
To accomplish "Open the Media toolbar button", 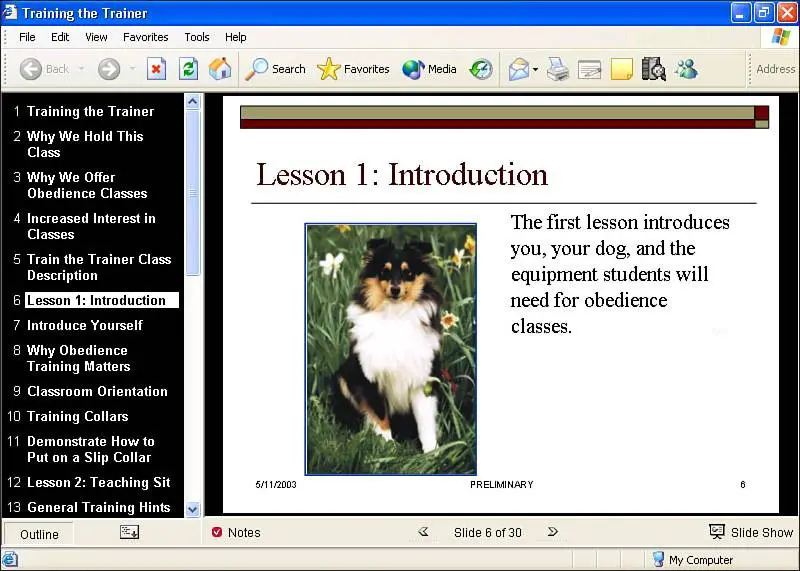I will [x=429, y=69].
